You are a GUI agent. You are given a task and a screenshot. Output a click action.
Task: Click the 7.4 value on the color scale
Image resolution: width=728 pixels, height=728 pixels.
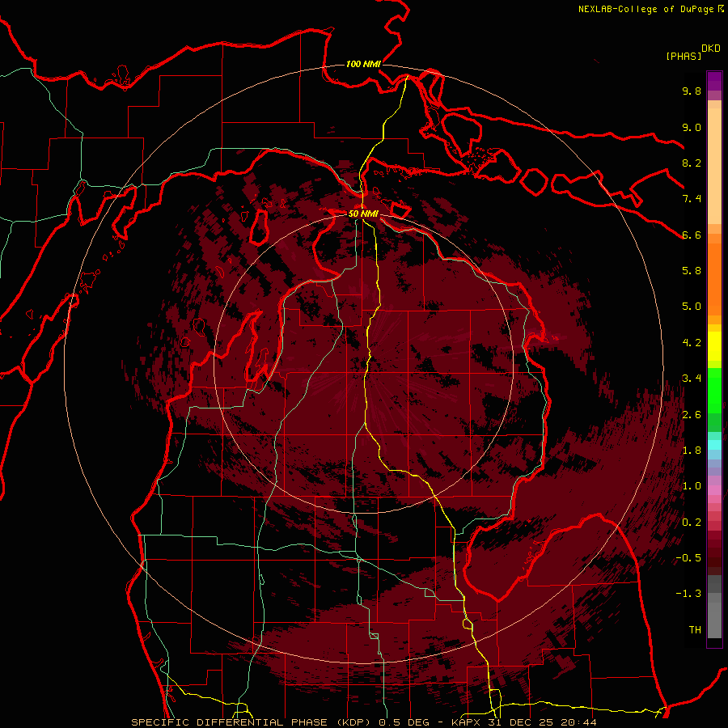(x=692, y=199)
